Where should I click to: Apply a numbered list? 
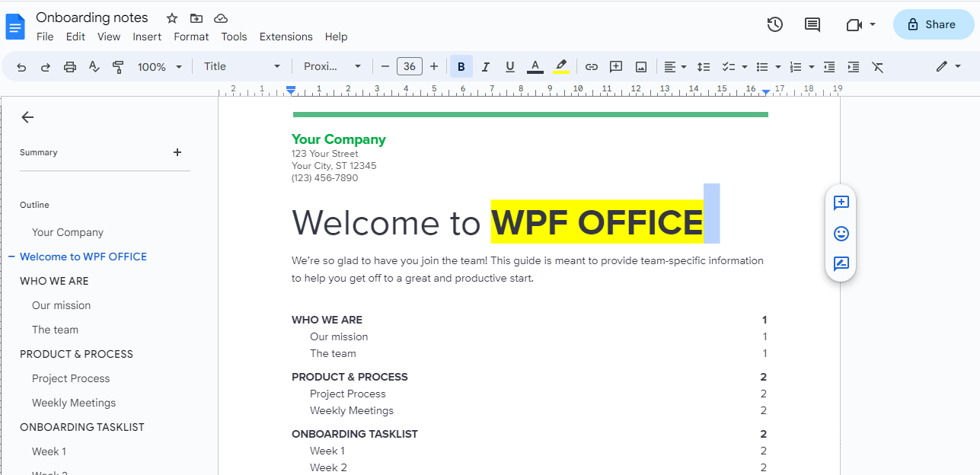click(796, 67)
